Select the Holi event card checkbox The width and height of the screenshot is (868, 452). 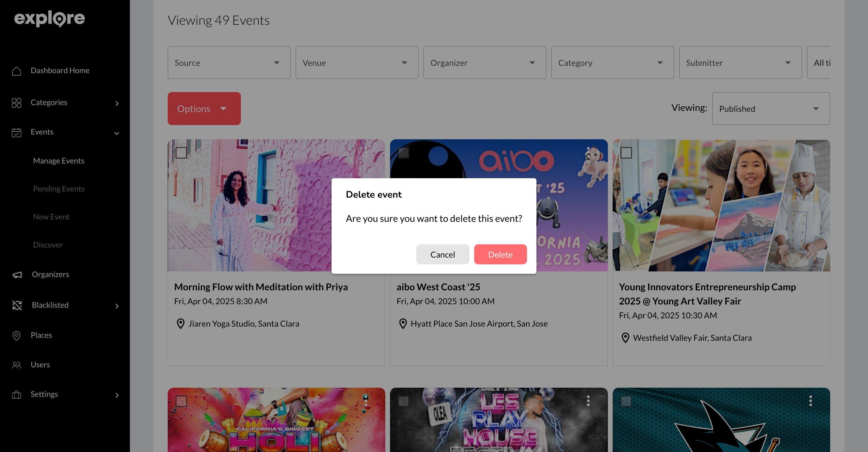click(181, 401)
